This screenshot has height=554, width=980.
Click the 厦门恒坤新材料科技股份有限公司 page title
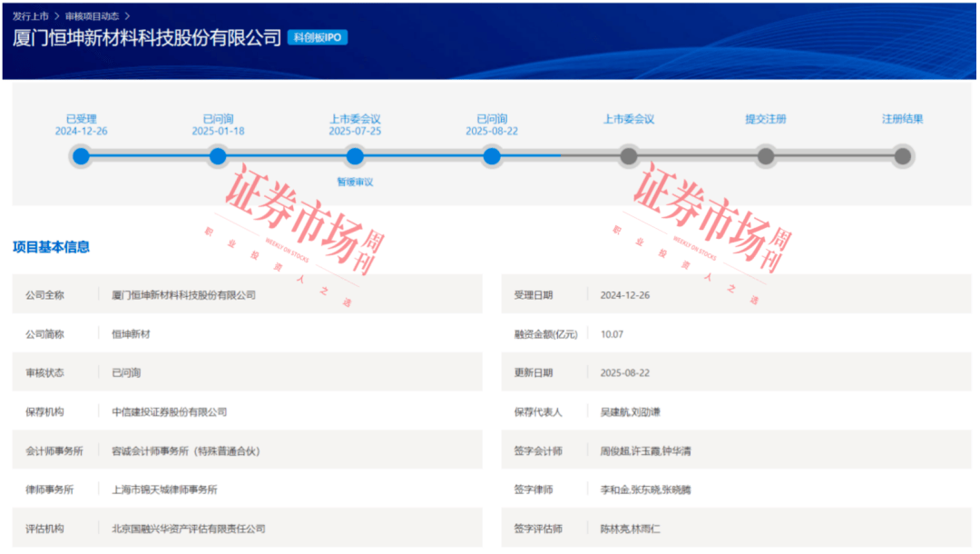[147, 39]
